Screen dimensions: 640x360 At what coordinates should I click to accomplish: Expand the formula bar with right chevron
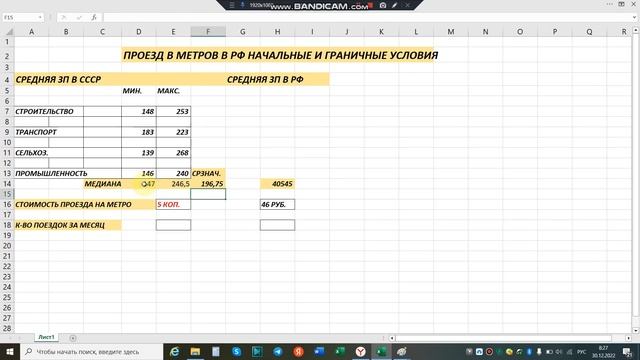[x=635, y=18]
